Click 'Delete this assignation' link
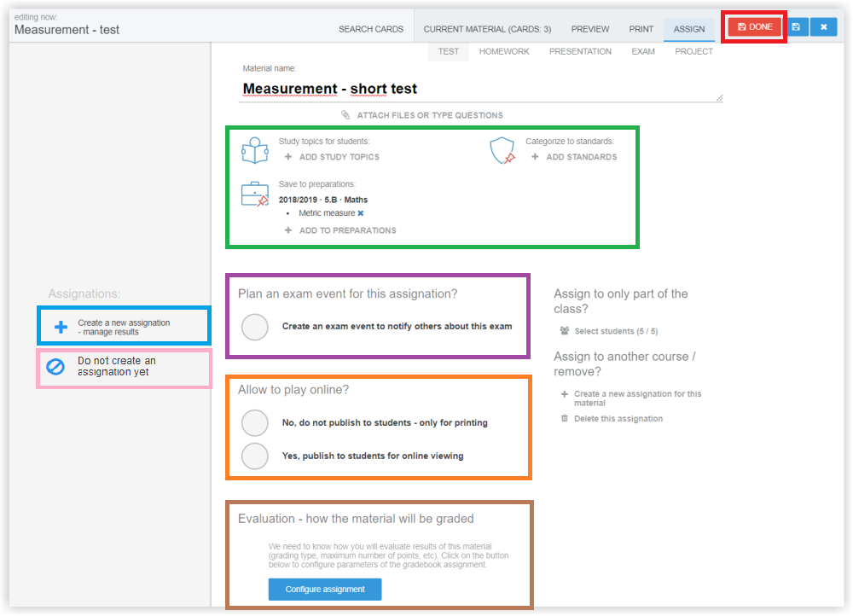Screen dimensions: 853x616 click(618, 418)
